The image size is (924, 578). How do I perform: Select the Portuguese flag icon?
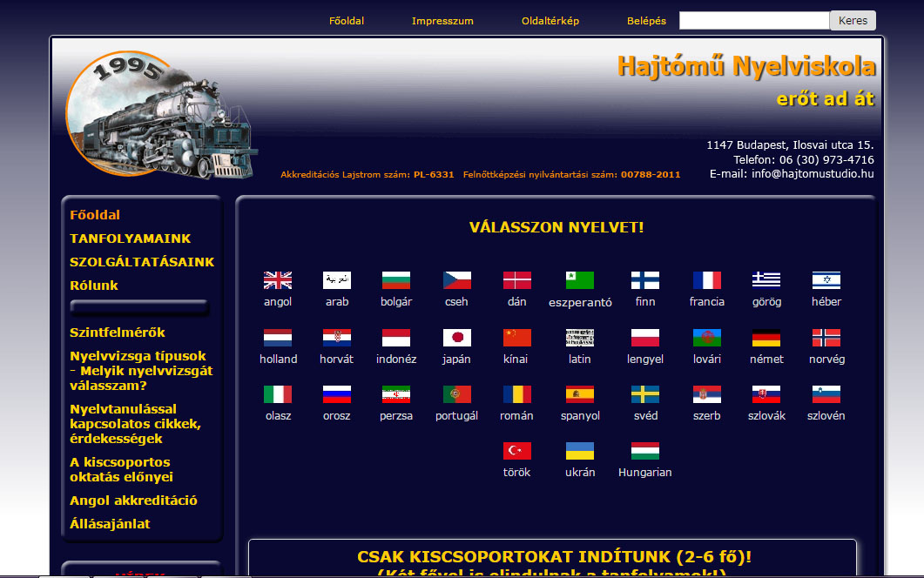(457, 394)
